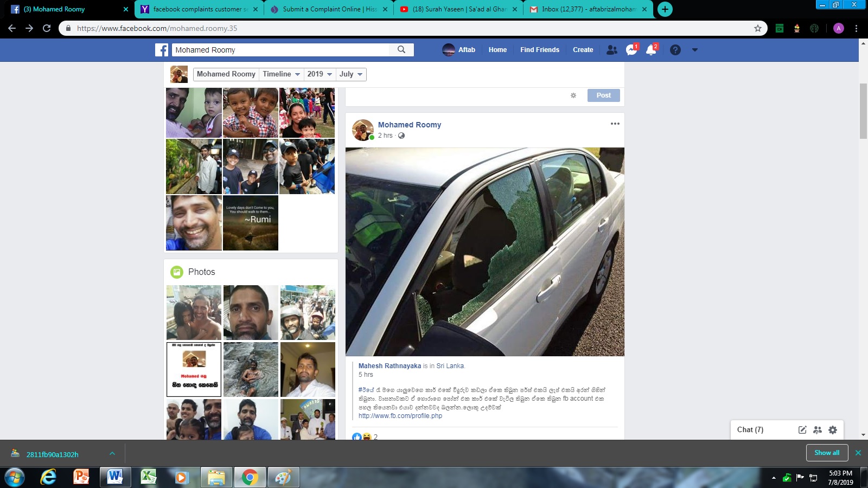The height and width of the screenshot is (488, 868).
Task: Switch to the Home menu item
Action: pyautogui.click(x=497, y=49)
